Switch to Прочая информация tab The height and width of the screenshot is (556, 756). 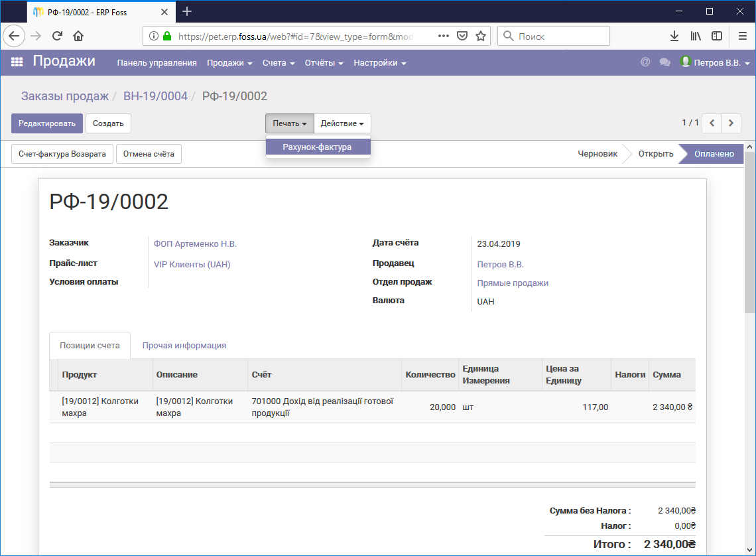pos(184,345)
